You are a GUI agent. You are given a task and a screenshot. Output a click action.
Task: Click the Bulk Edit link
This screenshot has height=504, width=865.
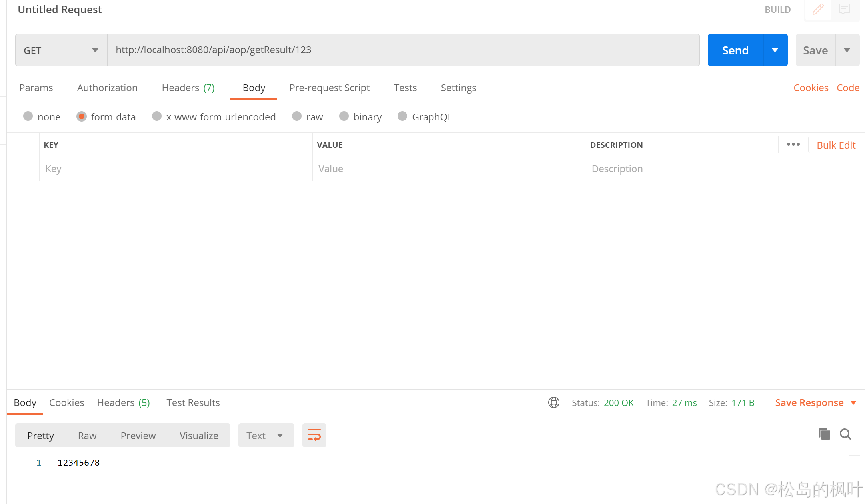click(x=836, y=145)
